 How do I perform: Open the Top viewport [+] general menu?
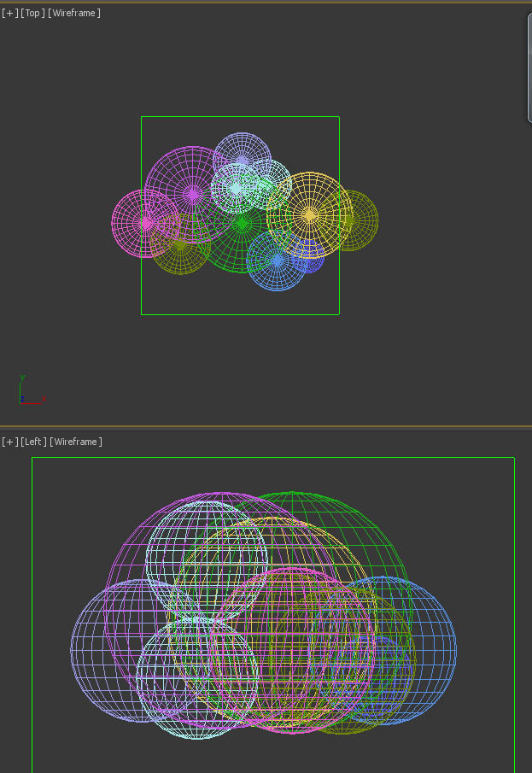coord(10,14)
